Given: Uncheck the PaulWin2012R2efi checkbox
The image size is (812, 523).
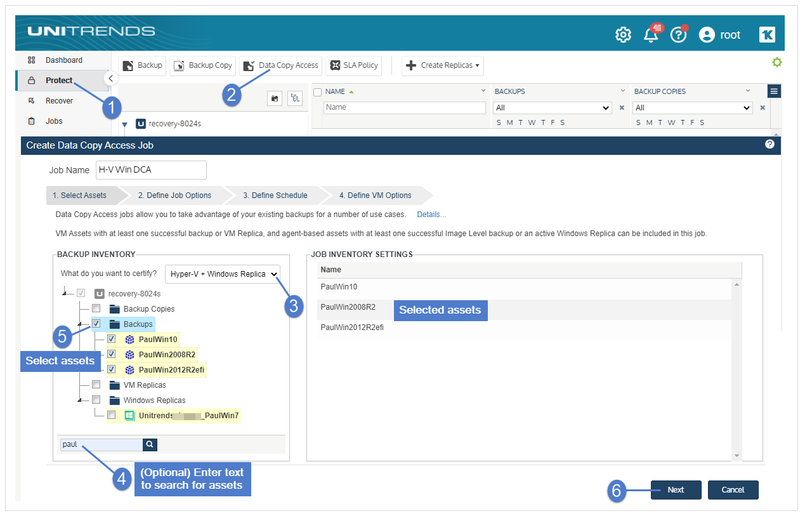Looking at the screenshot, I should [x=111, y=369].
